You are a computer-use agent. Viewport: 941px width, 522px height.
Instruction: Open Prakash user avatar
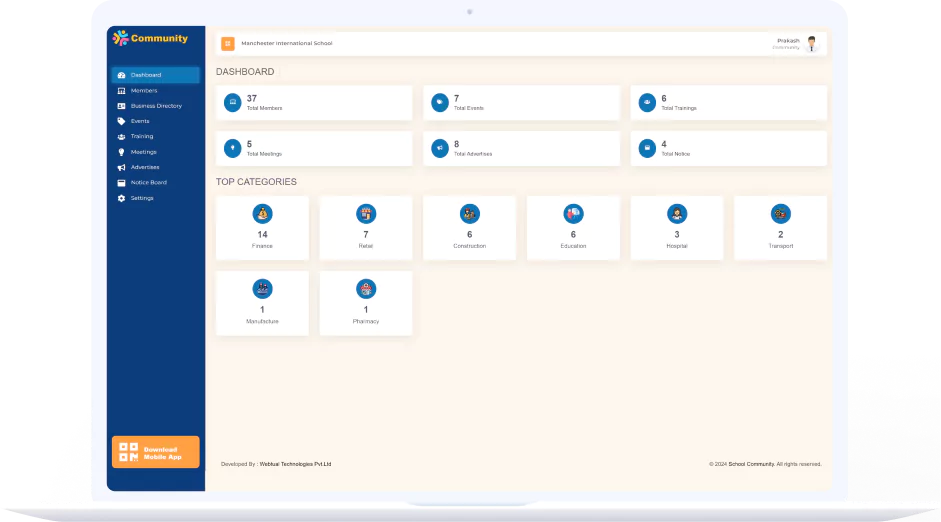[811, 43]
